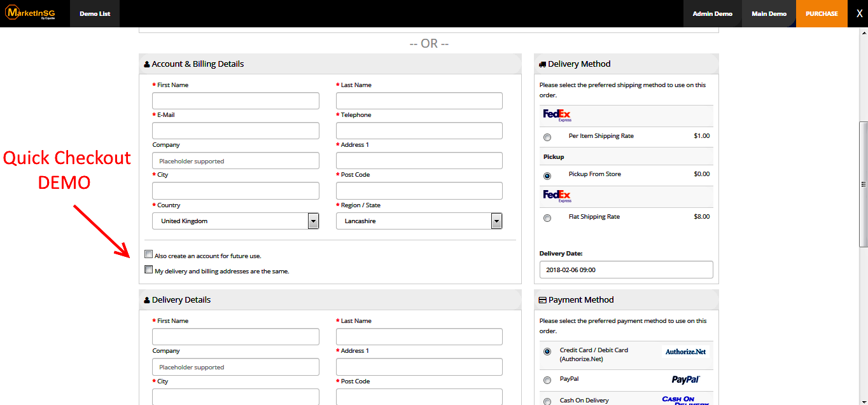Close the demo bar with the X

click(x=859, y=13)
